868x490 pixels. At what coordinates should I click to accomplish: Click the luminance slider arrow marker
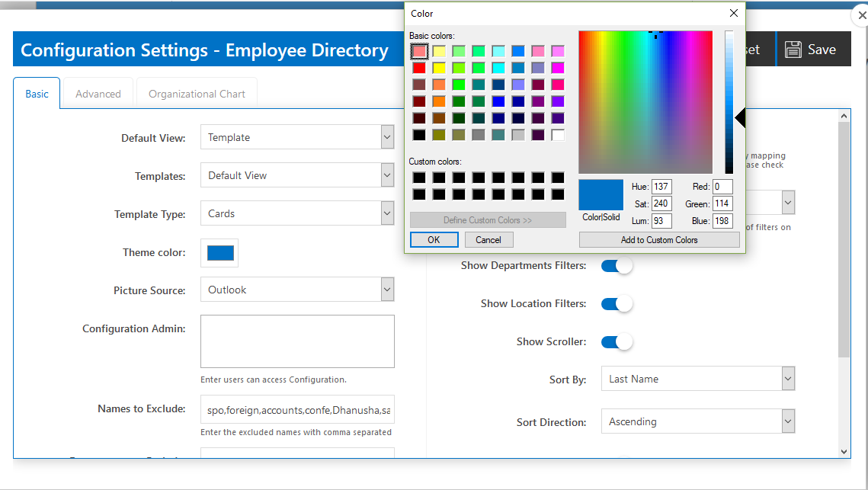pyautogui.click(x=740, y=117)
